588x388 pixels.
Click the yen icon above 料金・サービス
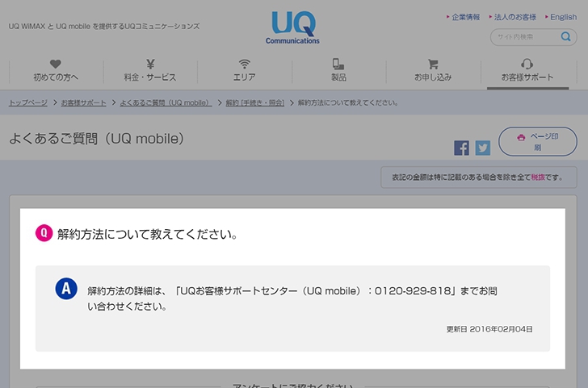(150, 64)
